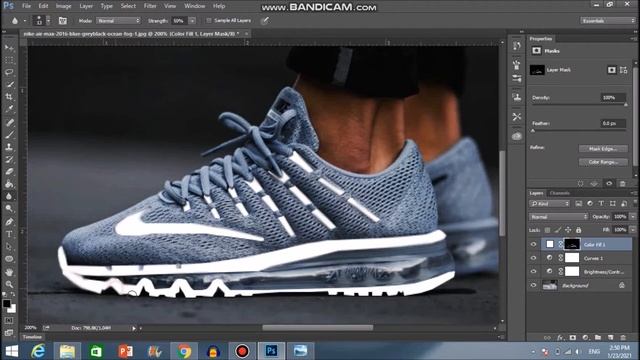This screenshot has height=360, width=640.
Task: Open the layer blend mode Normal dropdown
Action: coord(558,217)
